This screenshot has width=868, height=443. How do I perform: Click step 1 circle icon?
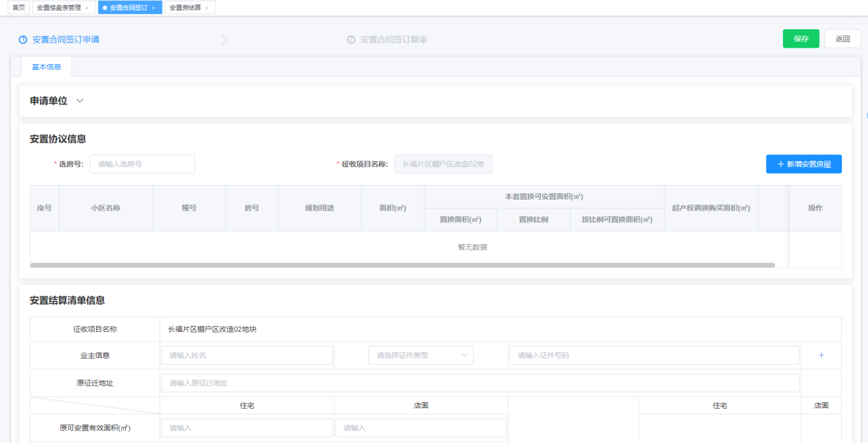23,39
